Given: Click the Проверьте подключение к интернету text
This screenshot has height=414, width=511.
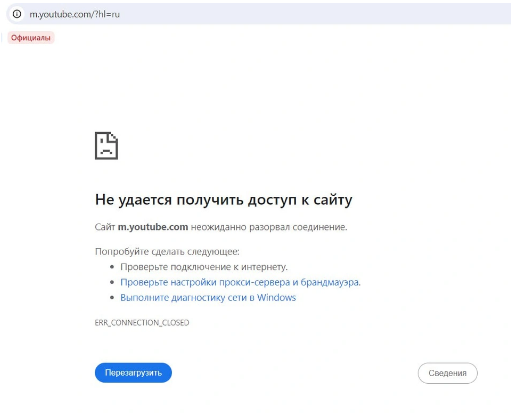Looking at the screenshot, I should pos(204,267).
